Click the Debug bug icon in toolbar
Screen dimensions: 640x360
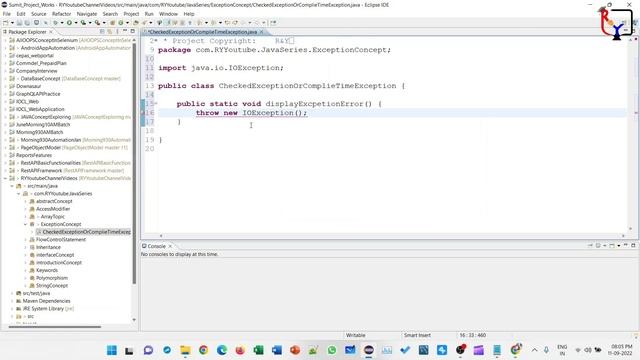tap(55, 23)
